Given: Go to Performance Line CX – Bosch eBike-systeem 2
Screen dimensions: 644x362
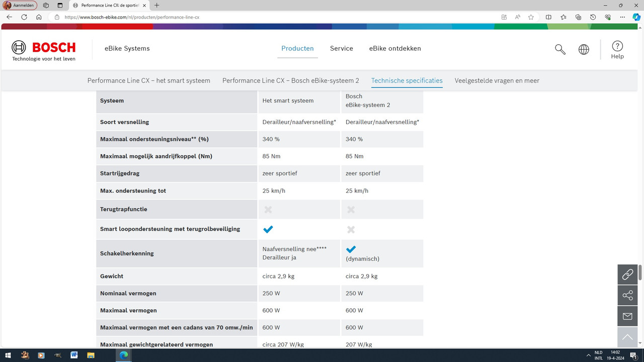Looking at the screenshot, I should 291,80.
